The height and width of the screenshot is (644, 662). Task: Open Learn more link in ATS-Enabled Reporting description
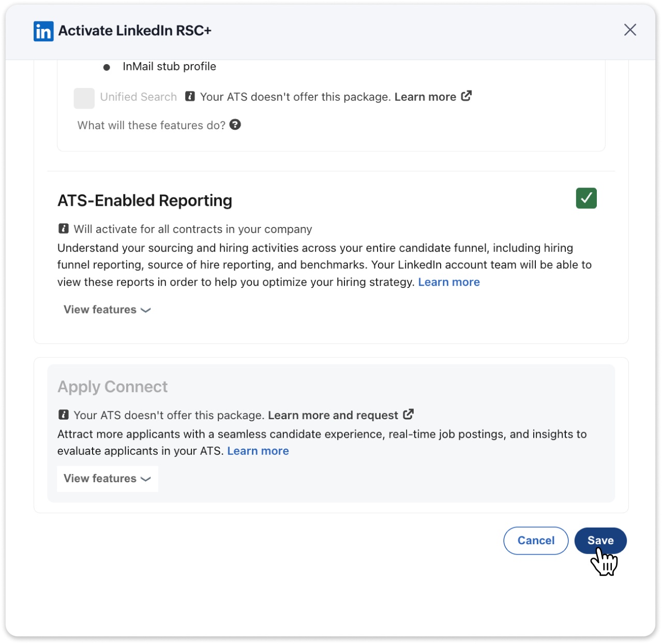pos(449,282)
